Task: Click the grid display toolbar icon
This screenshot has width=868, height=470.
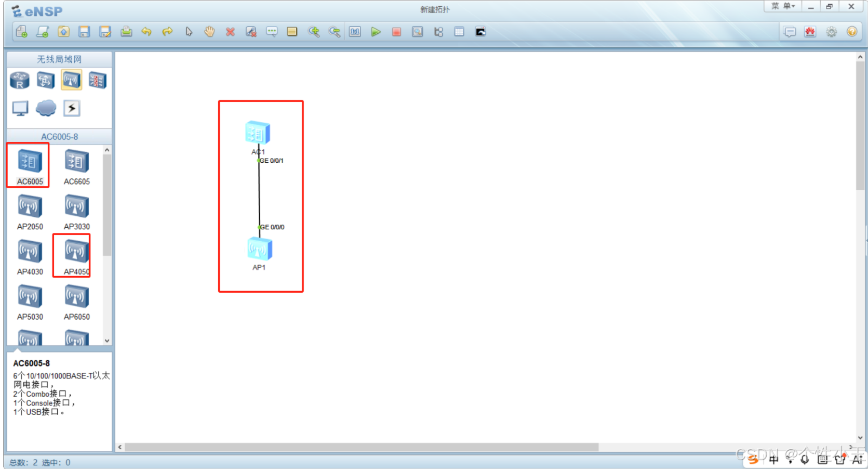Action: (459, 32)
